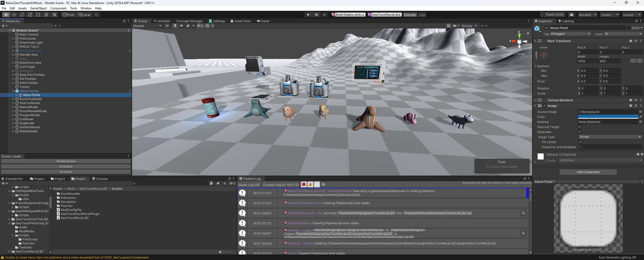Viewport: 644px width, 260px height.
Task: Disable the Image component checkbox
Action: [x=545, y=106]
